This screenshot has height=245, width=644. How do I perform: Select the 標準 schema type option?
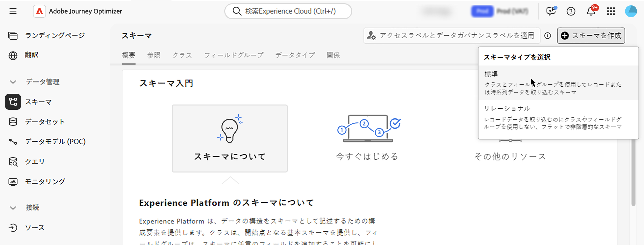coord(558,83)
